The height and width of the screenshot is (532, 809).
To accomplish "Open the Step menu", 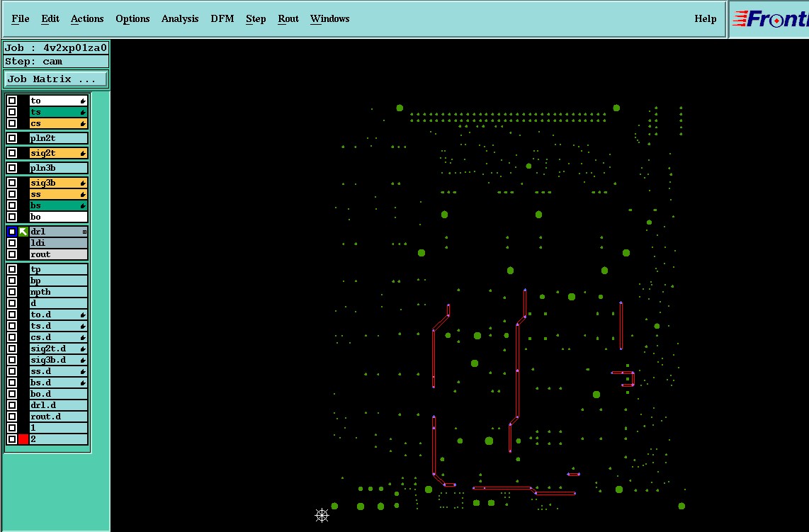I will (x=256, y=18).
